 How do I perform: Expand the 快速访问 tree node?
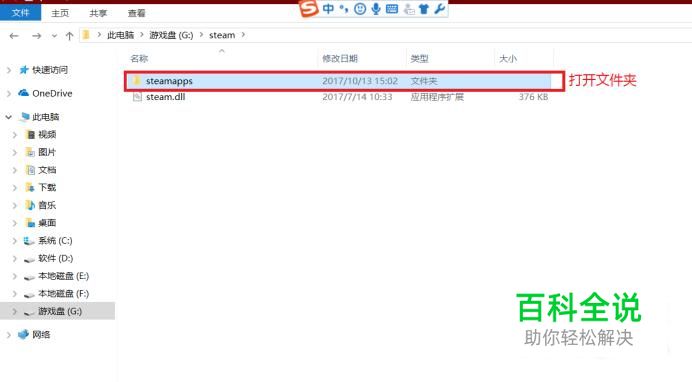pos(8,70)
